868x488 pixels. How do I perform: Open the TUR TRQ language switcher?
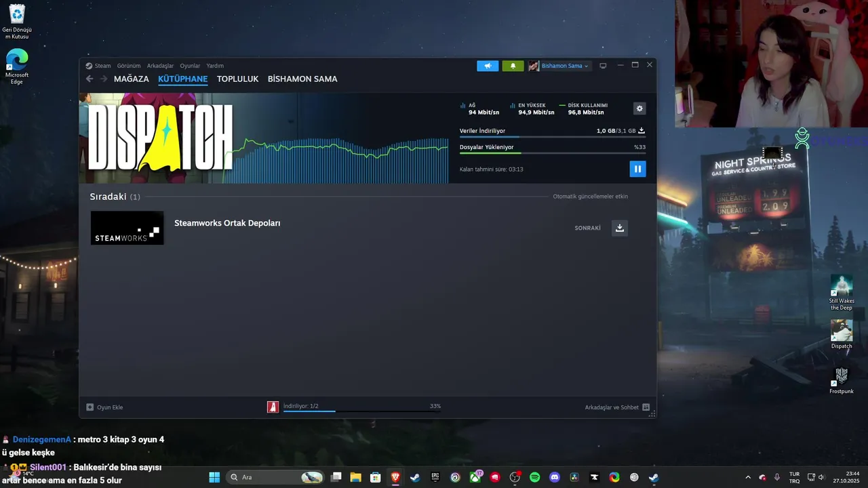(794, 477)
